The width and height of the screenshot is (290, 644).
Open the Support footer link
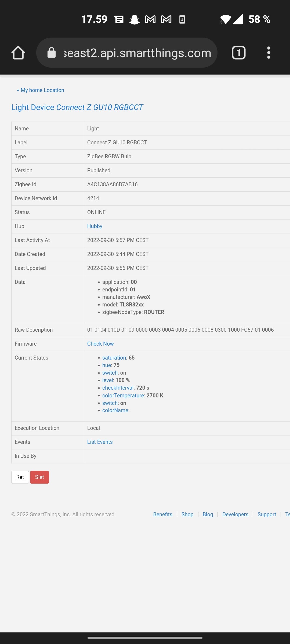pos(267,514)
